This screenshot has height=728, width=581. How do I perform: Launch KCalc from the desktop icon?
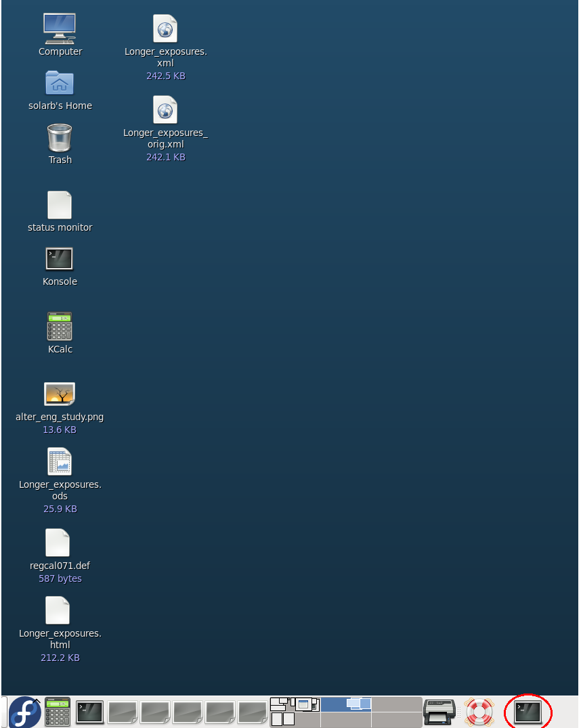coord(60,326)
